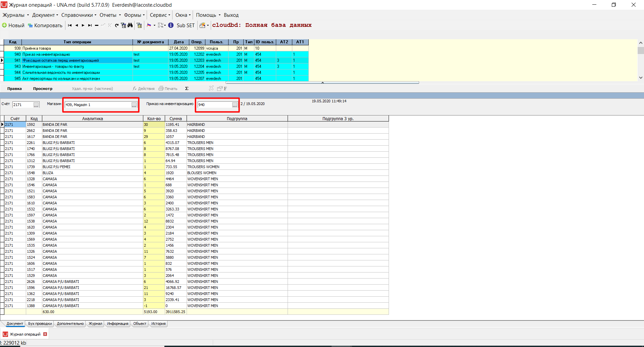644x347 pixels.
Task: Open Магазин lookup ellipsis button
Action: 134,105
